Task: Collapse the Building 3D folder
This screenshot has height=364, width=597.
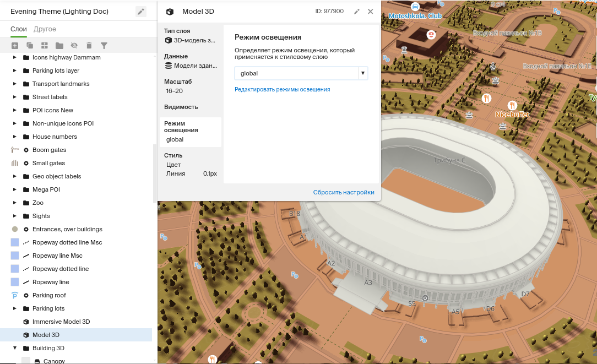Action: [x=15, y=348]
